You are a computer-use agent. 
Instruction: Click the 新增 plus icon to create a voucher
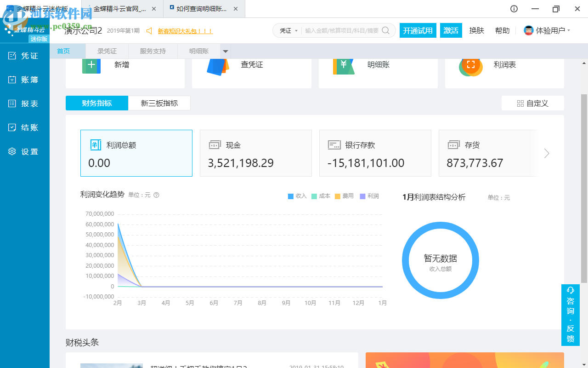coord(91,65)
